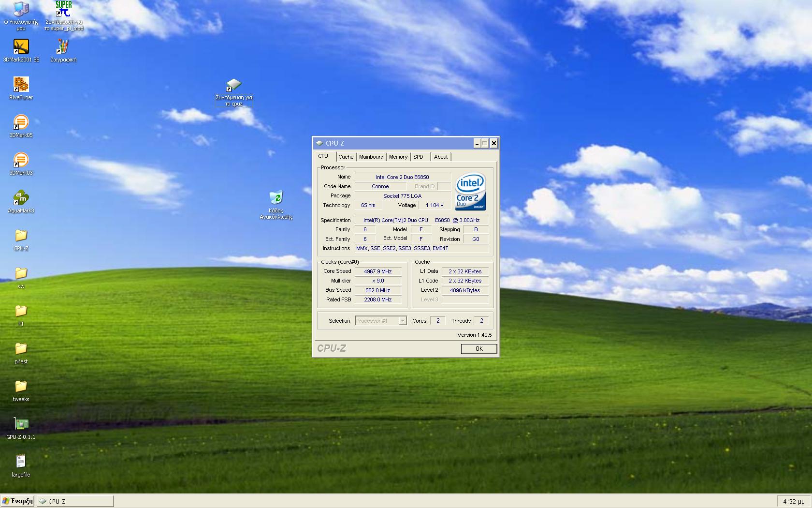The width and height of the screenshot is (812, 508).
Task: Click the Name field Intel Core 2 Duo E6850
Action: pyautogui.click(x=403, y=177)
